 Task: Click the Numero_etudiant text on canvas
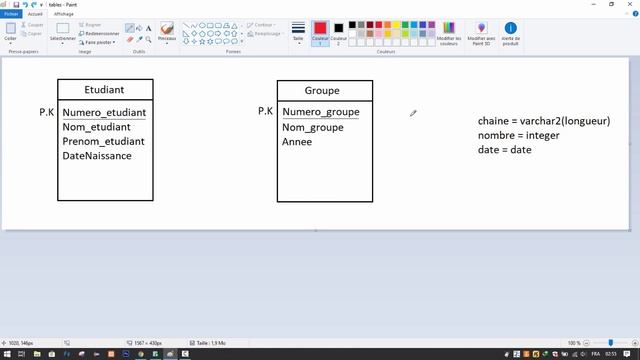[104, 113]
